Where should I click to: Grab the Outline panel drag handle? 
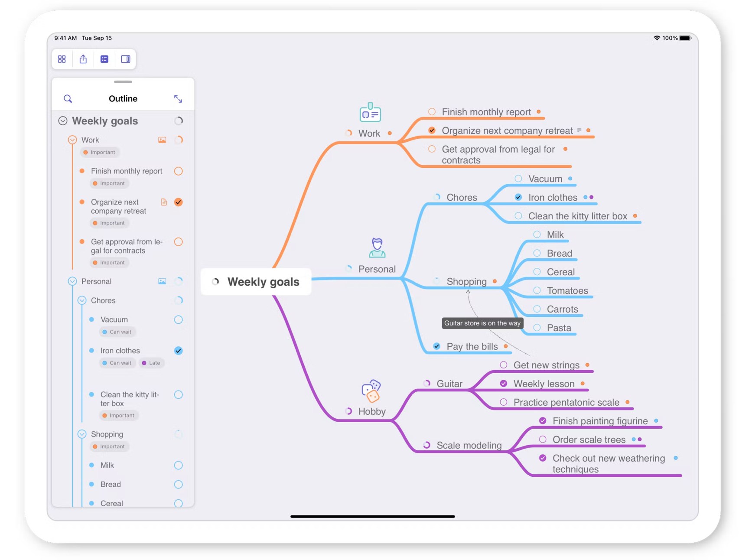pyautogui.click(x=123, y=82)
